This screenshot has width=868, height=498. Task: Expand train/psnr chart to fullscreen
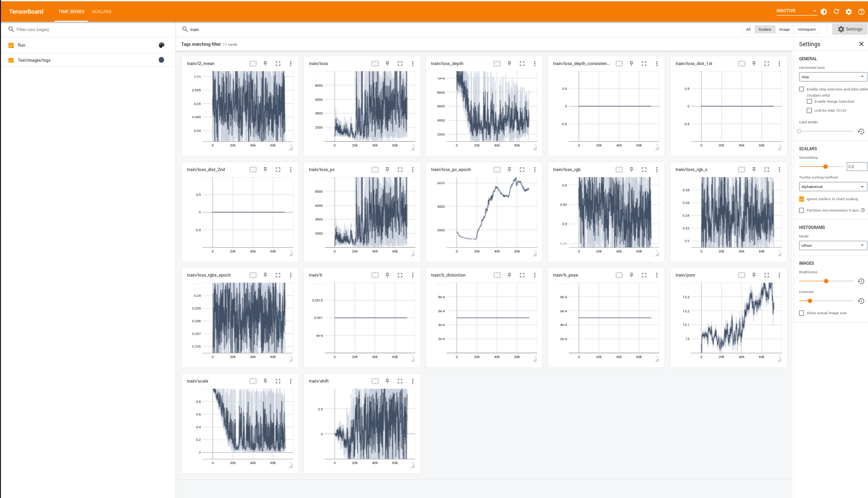(x=766, y=275)
